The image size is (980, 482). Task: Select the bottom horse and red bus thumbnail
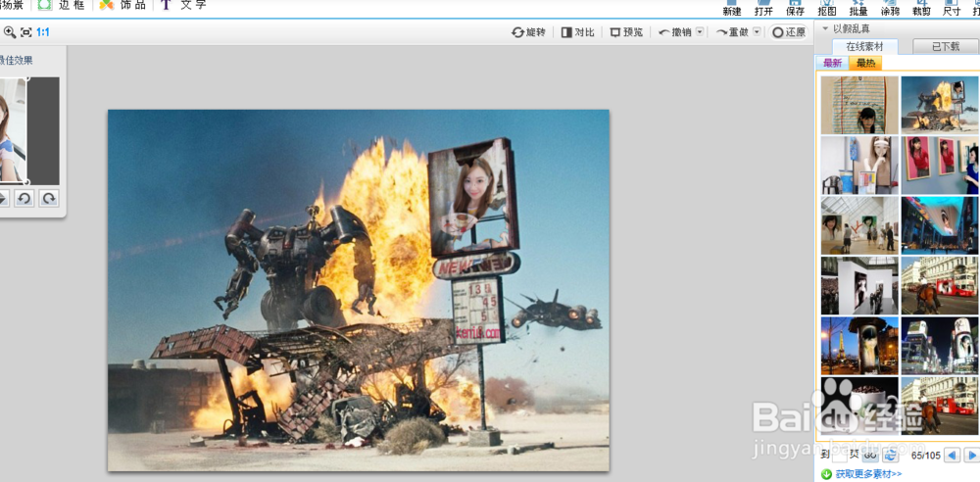pyautogui.click(x=940, y=406)
